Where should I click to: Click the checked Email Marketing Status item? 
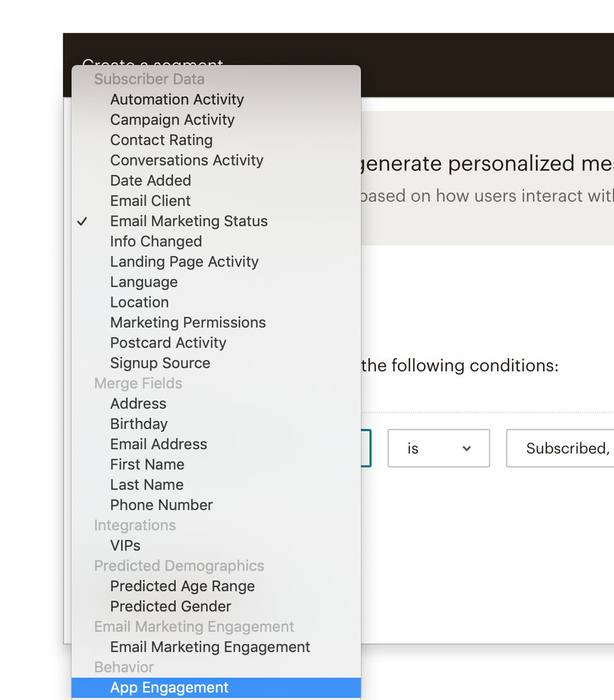[x=189, y=221]
